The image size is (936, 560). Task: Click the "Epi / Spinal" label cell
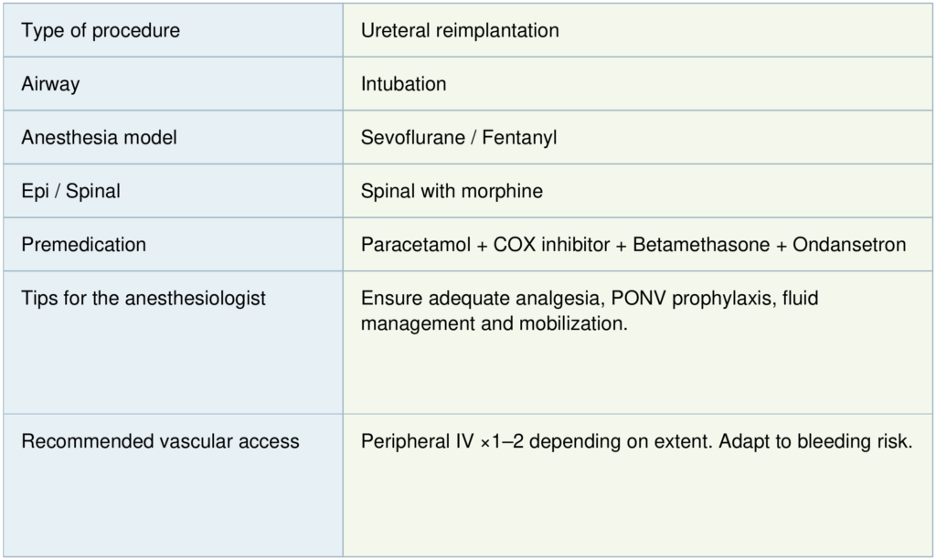coord(71,191)
